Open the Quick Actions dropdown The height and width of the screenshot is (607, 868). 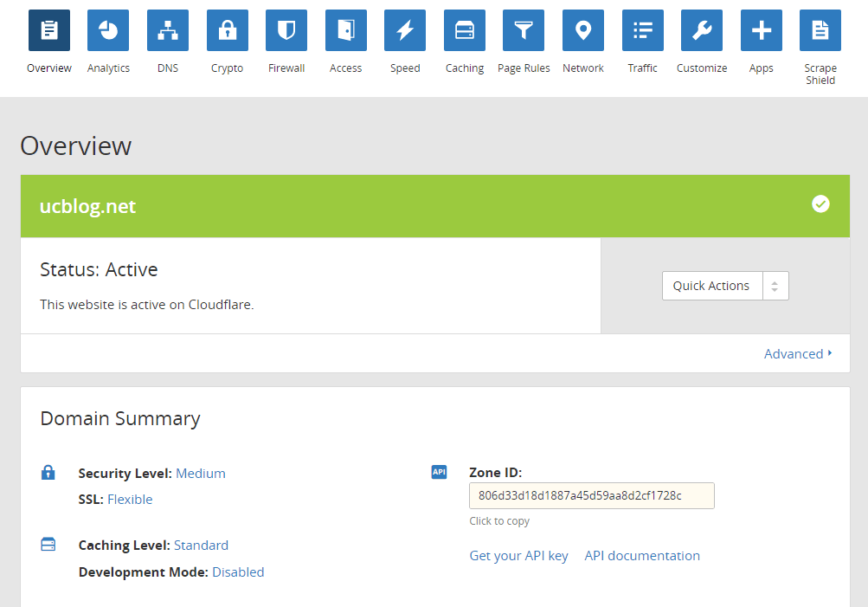tap(725, 286)
